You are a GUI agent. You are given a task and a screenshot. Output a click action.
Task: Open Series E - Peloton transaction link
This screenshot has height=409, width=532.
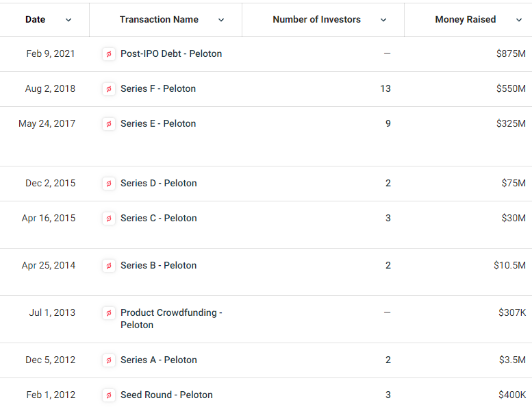point(158,123)
